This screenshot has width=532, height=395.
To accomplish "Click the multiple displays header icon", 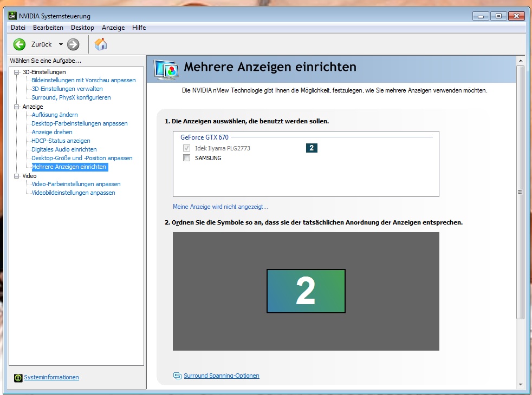I will (166, 69).
